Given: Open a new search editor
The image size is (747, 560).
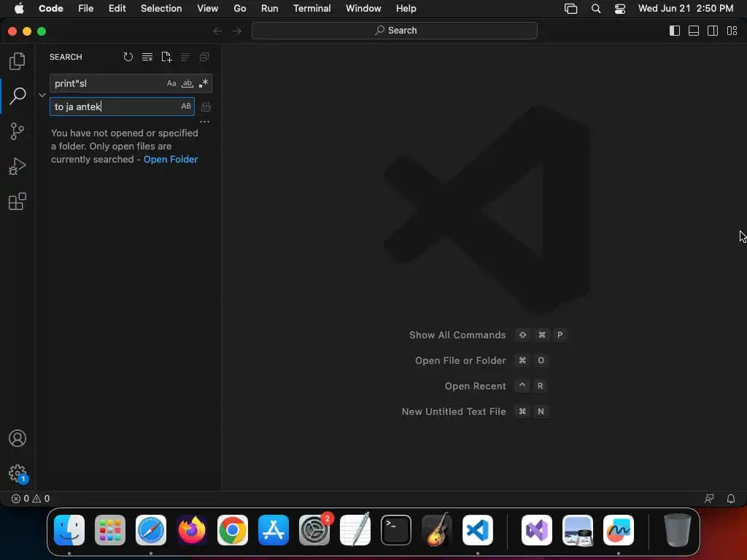Looking at the screenshot, I should pos(166,57).
